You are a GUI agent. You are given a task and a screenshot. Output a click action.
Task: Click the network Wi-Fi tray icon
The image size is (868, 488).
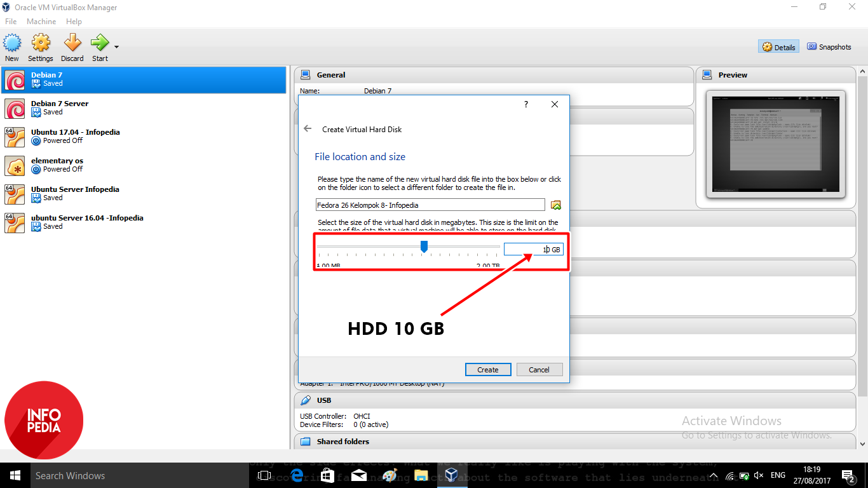tap(729, 475)
